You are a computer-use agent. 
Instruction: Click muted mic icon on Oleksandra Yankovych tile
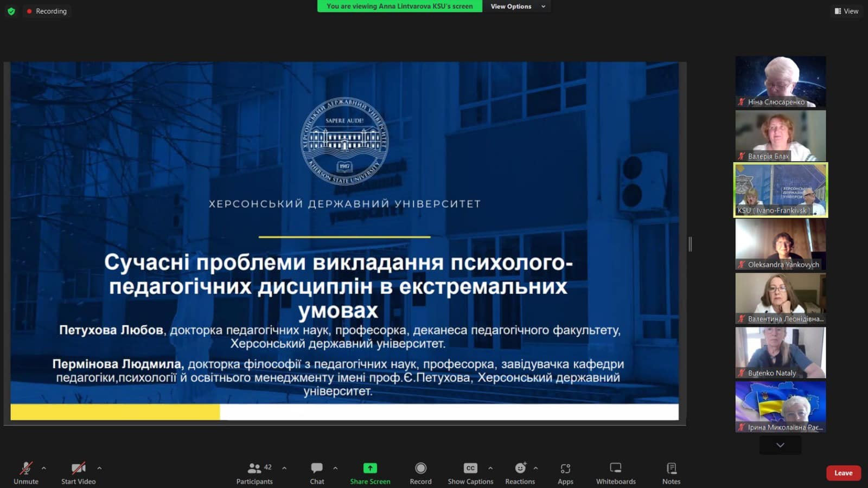pos(741,265)
